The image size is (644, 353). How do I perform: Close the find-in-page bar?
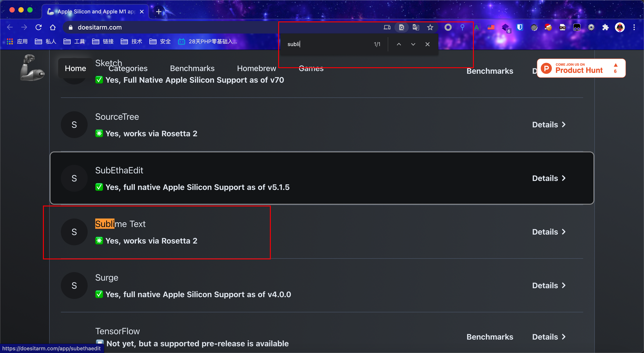click(428, 44)
